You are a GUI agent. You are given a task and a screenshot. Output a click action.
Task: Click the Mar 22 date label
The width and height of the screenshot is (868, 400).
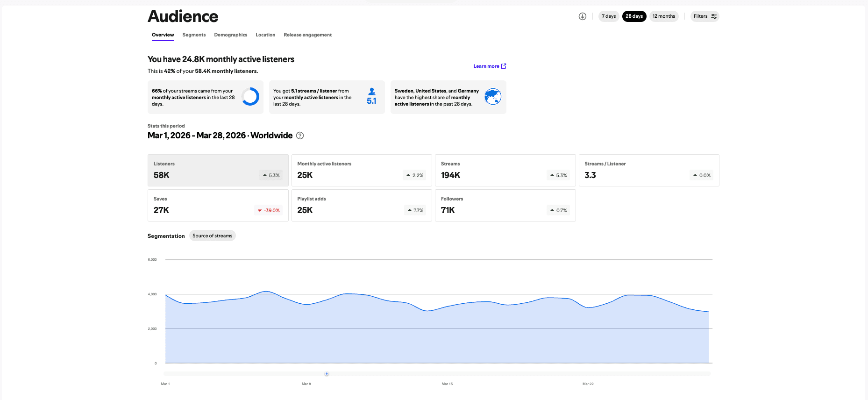coord(588,384)
